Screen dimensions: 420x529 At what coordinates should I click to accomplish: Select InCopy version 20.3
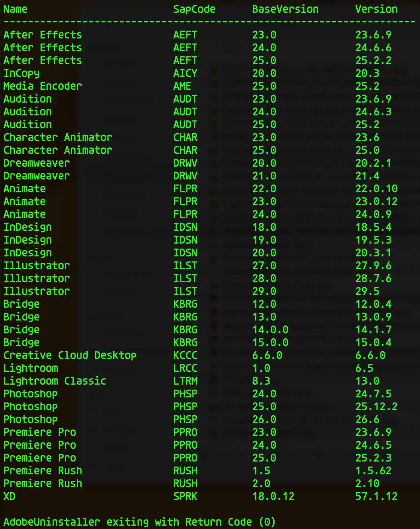point(367,73)
